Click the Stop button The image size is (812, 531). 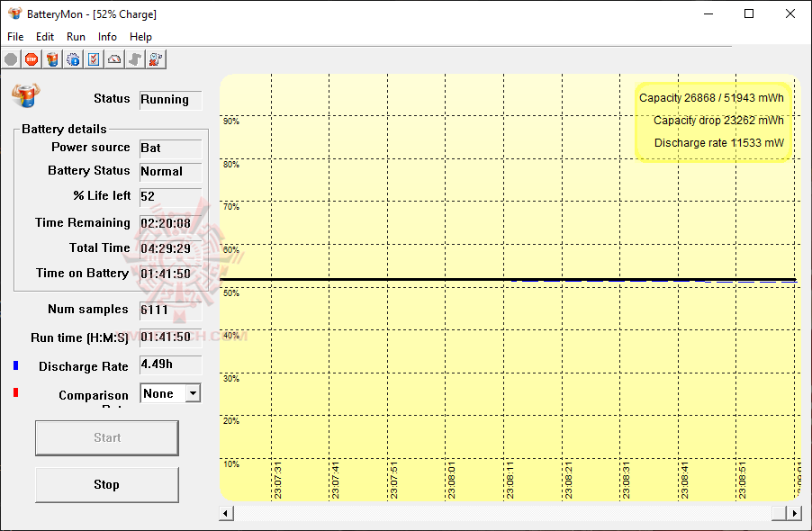tap(107, 485)
